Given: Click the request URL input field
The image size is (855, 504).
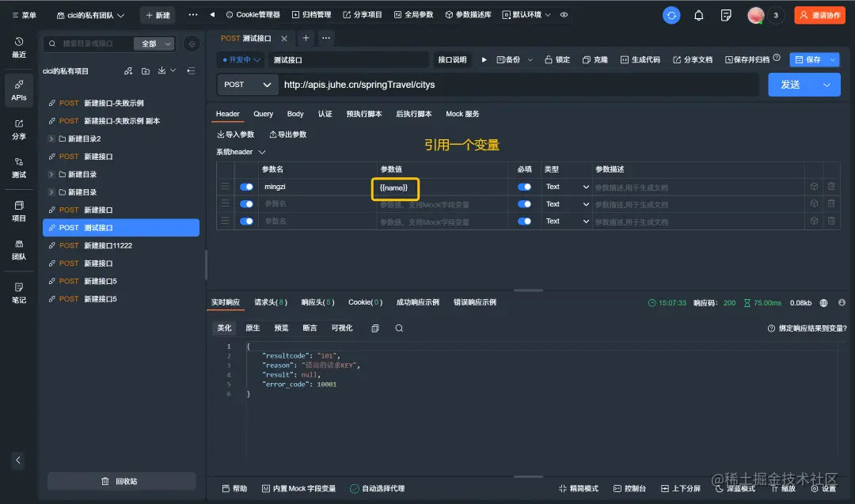Looking at the screenshot, I should 475,84.
